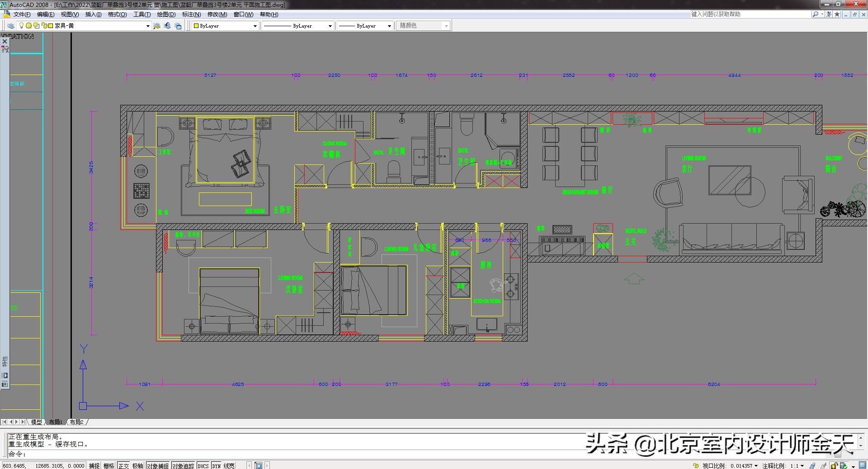Viewport: 868px width, 469px height.
Task: Toggle DYN dynamic input in status bar
Action: coord(217,465)
